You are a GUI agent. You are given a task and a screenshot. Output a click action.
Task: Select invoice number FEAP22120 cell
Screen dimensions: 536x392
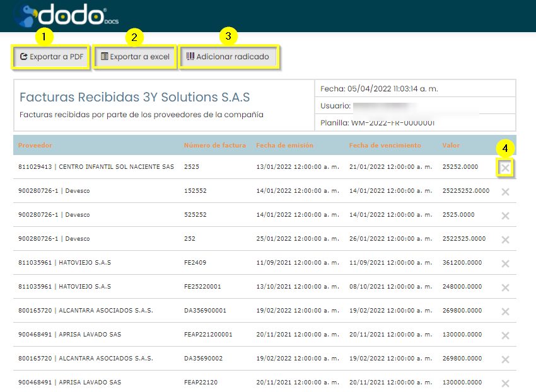click(x=201, y=382)
